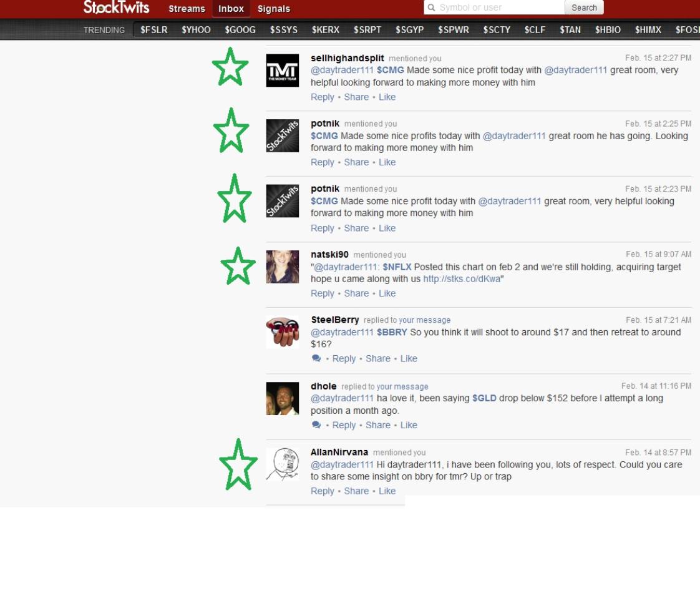This screenshot has height=593, width=700.
Task: Select the Inbox tab
Action: coord(231,9)
